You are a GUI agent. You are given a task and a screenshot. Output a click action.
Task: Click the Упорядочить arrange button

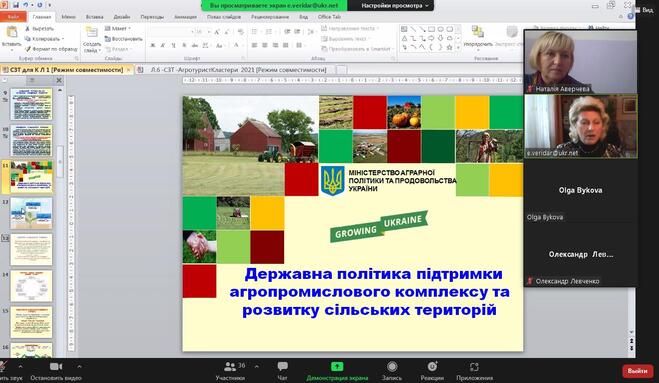click(478, 37)
